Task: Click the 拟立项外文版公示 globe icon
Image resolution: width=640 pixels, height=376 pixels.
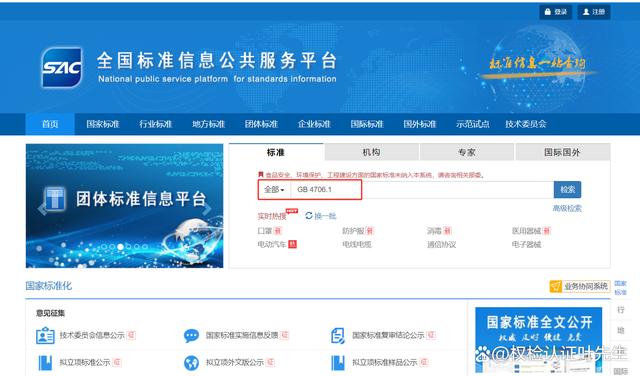Action: (191, 363)
